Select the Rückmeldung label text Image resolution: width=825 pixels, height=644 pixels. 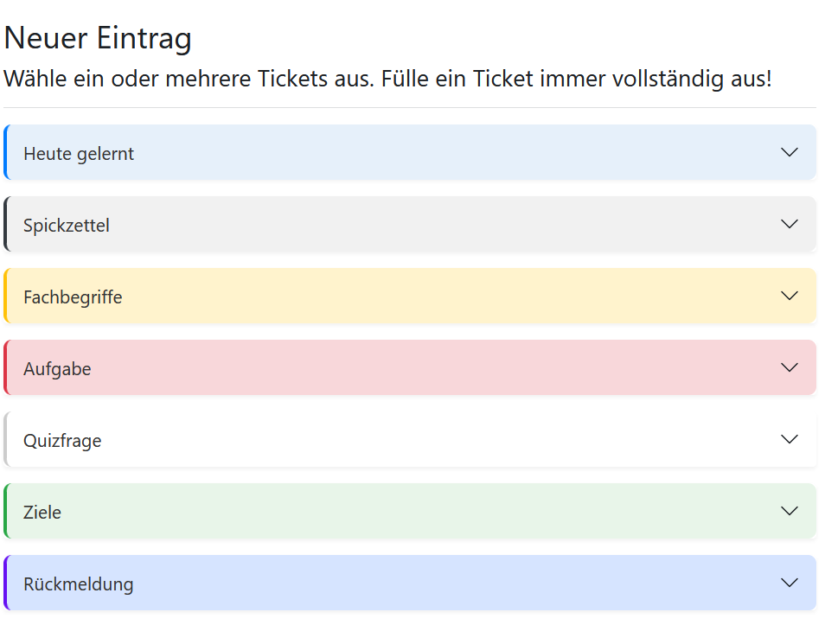pos(79,584)
